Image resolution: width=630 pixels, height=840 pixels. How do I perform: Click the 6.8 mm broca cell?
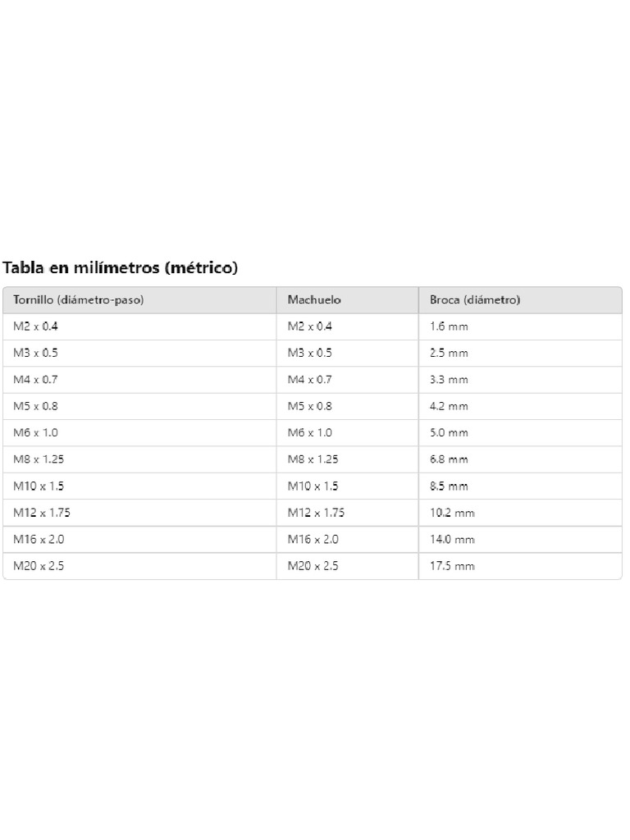(x=449, y=459)
